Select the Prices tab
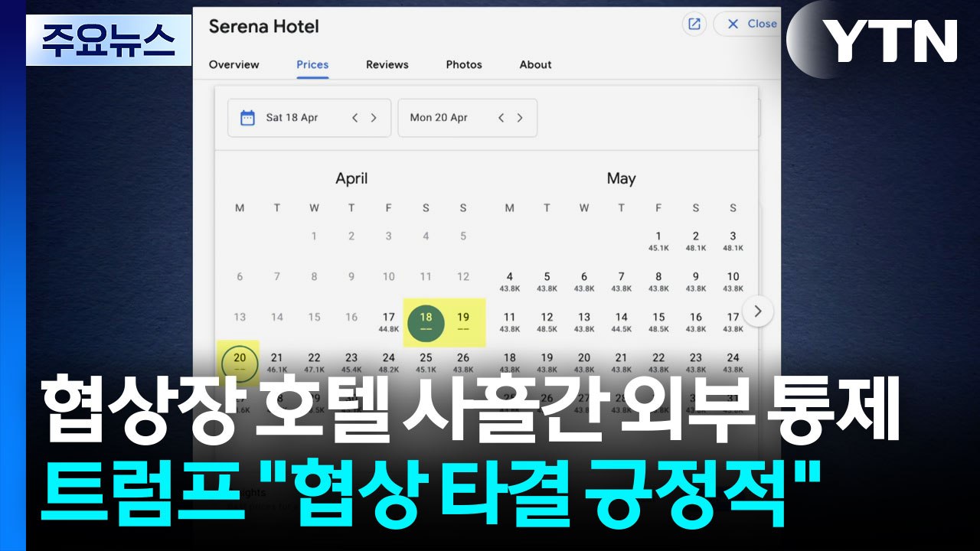This screenshot has height=551, width=980. pos(312,64)
